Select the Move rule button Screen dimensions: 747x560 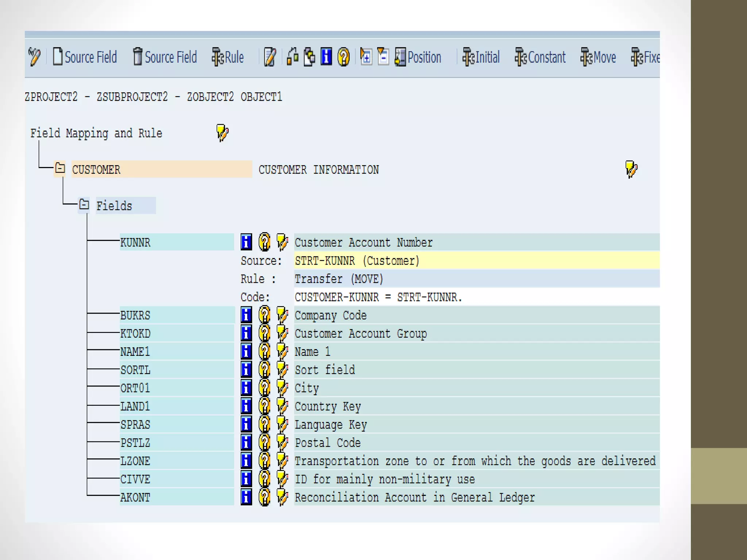click(598, 57)
